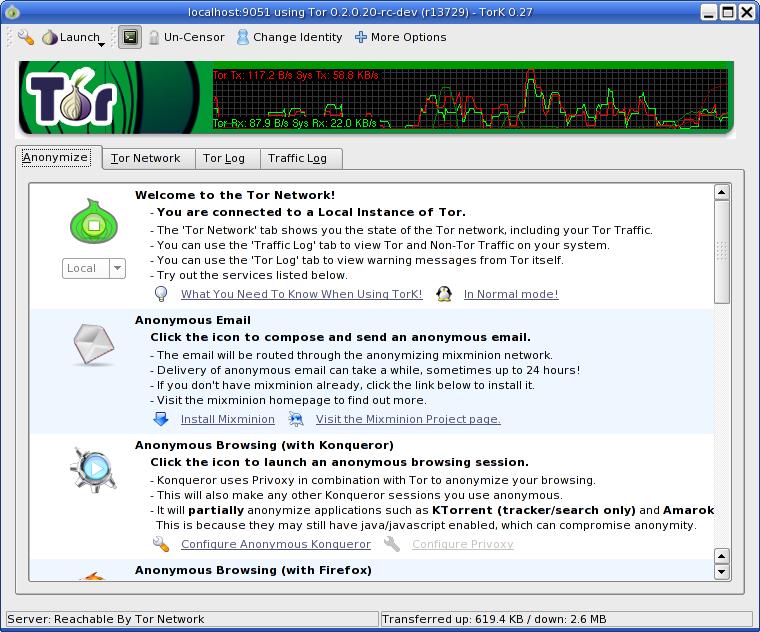Open Visit the Mixminion Project page link

point(408,419)
